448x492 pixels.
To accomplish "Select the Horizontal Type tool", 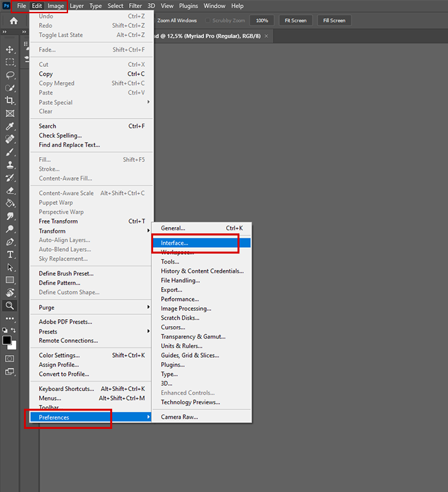I will (x=9, y=254).
